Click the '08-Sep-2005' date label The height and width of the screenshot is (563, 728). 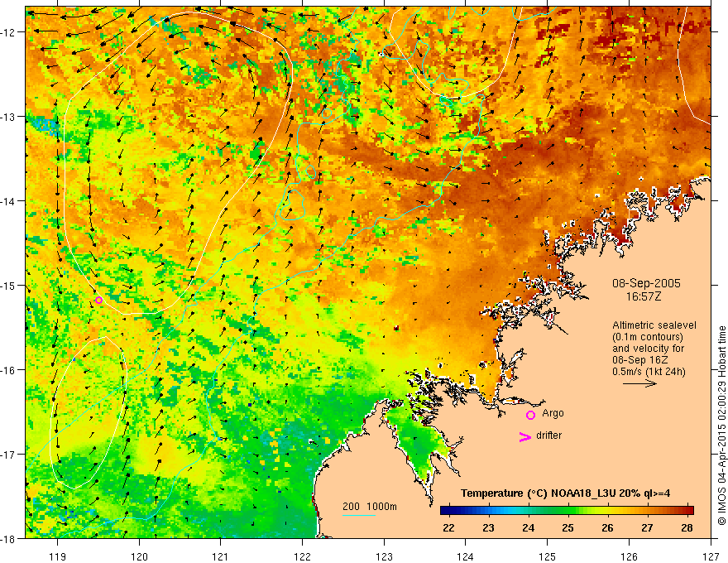point(646,283)
